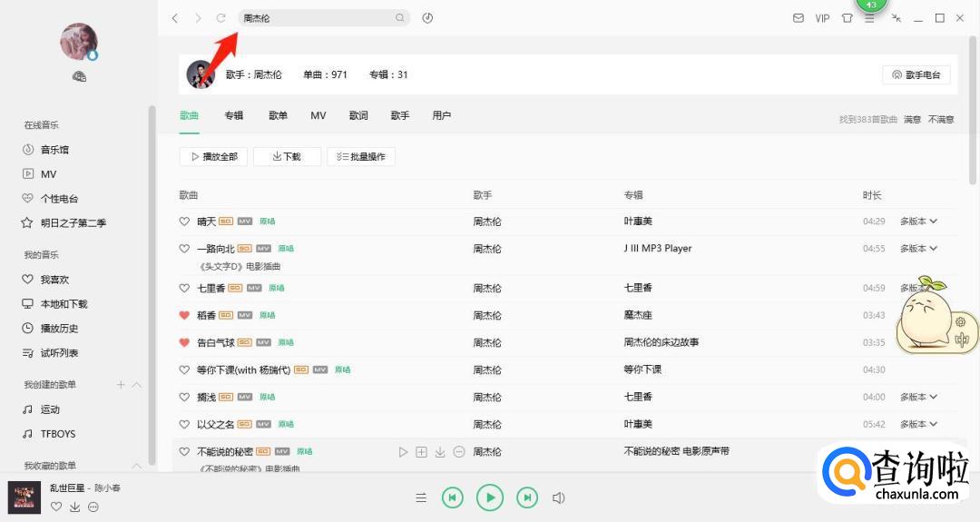
Task: Play the current track
Action: [490, 497]
